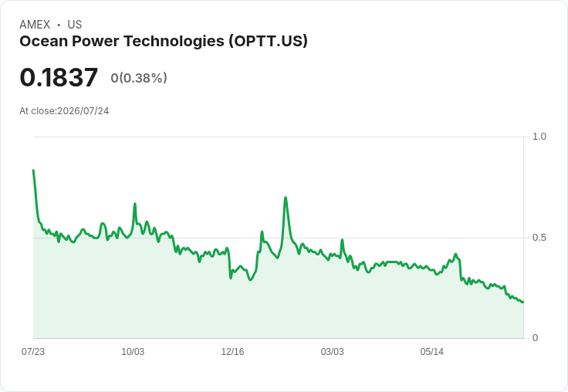Click the chart line's final endpoint at right
The width and height of the screenshot is (568, 392).
[522, 302]
